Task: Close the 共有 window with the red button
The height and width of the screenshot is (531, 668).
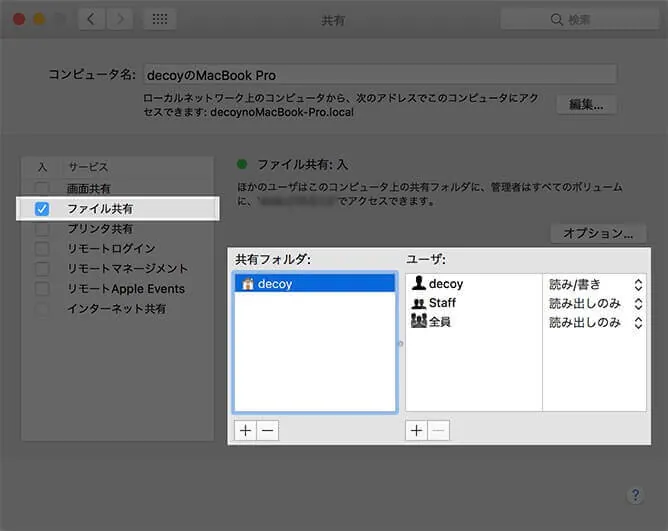Action: click(x=19, y=19)
